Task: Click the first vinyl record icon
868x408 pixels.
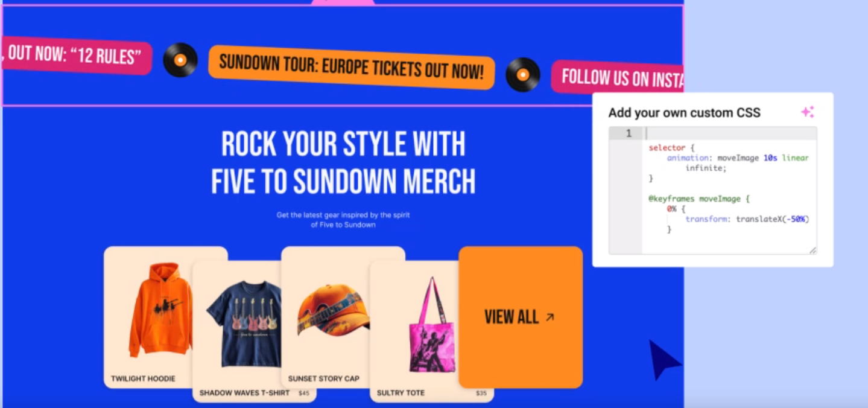Action: (180, 60)
